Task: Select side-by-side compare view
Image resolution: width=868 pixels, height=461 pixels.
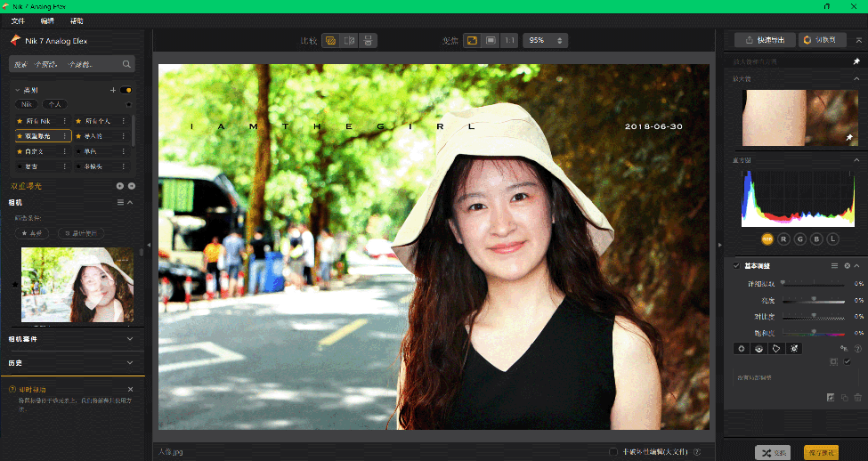Action: pyautogui.click(x=368, y=40)
